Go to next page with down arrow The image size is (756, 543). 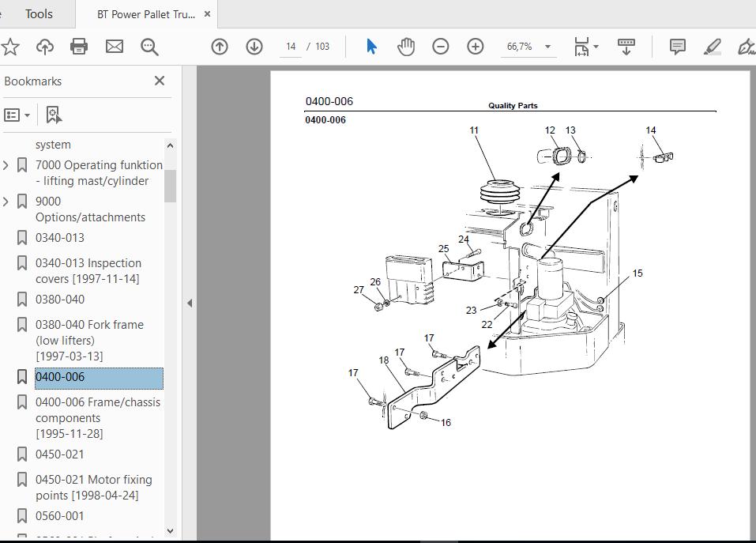(x=254, y=47)
